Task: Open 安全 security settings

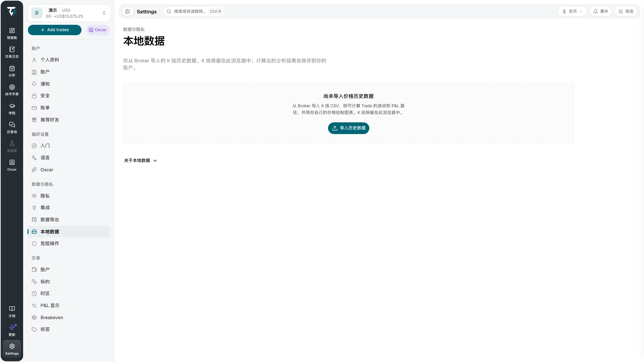Action: pos(69,96)
